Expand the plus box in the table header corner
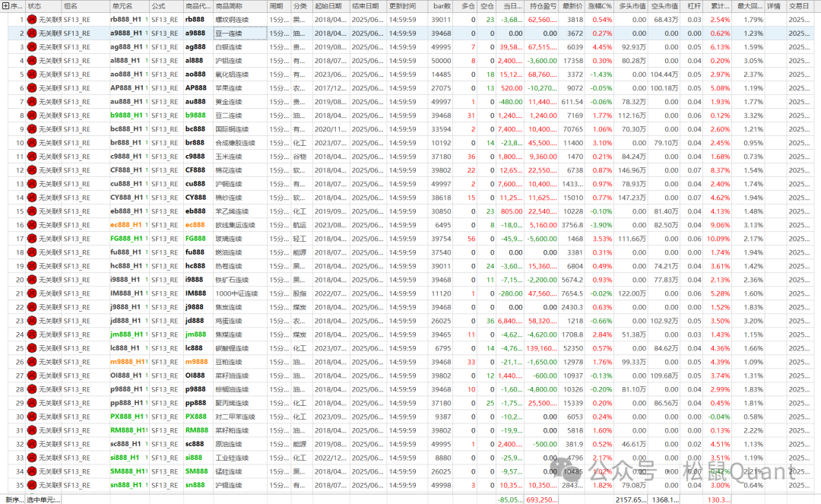The height and width of the screenshot is (504, 821). [5, 5]
